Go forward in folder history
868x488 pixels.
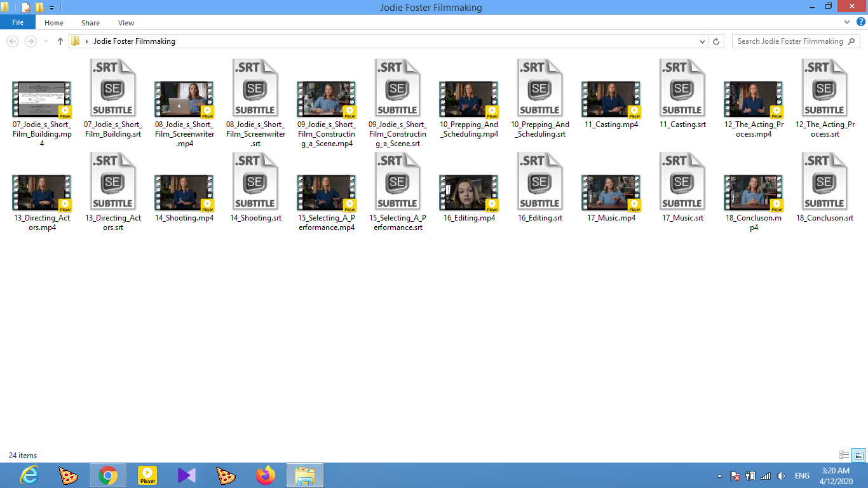tap(31, 41)
